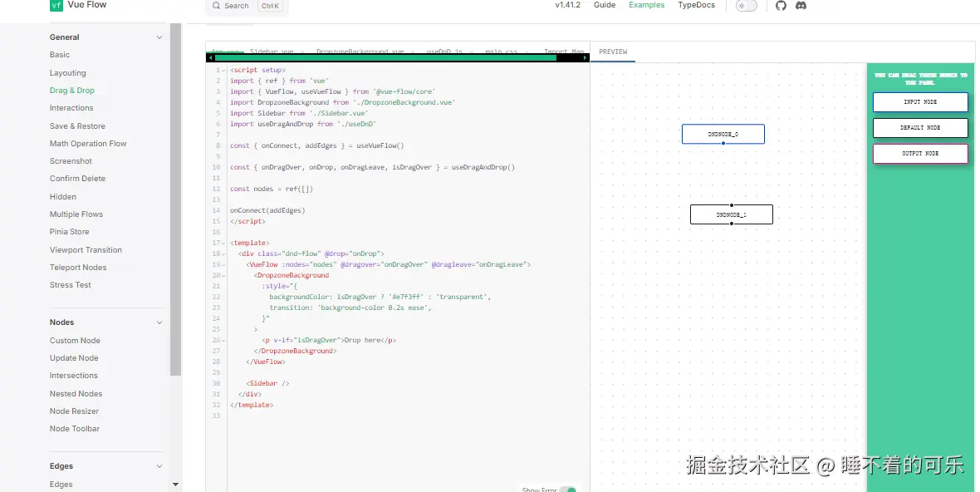Open the Discord icon link
Viewport: 980px width, 492px height.
[x=801, y=5]
